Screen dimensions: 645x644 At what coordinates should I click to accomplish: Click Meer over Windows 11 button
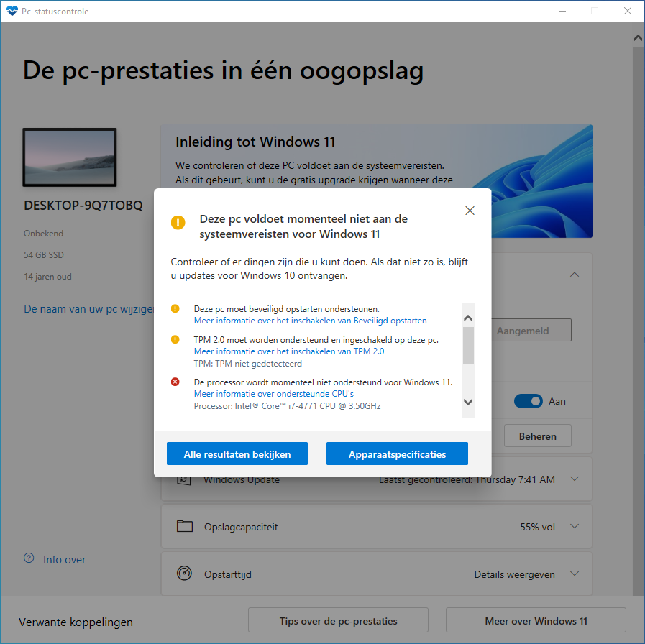(536, 621)
